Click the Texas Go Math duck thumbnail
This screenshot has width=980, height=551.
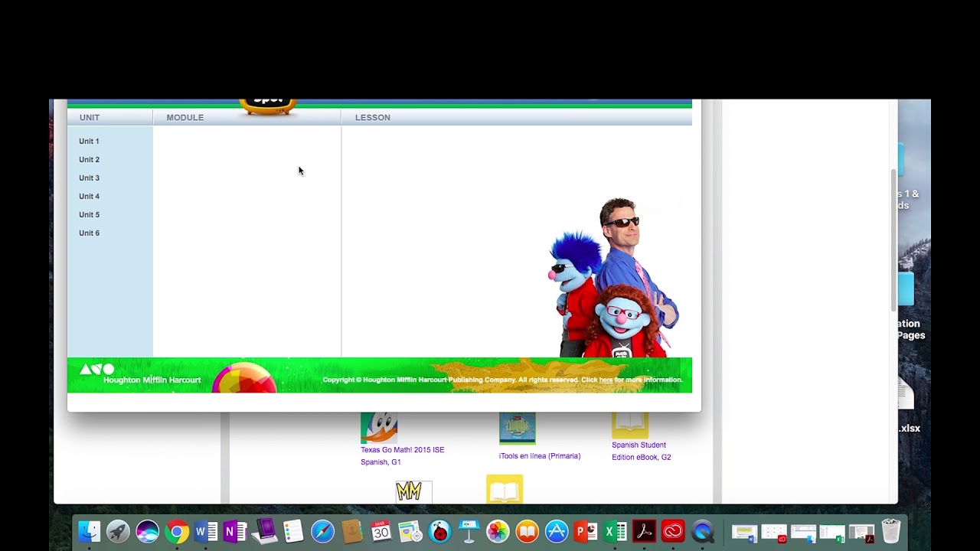coord(379,428)
